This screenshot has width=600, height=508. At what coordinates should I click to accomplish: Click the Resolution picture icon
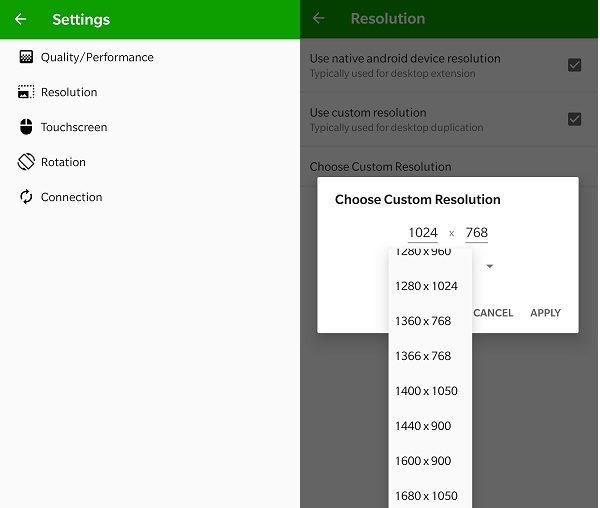26,92
